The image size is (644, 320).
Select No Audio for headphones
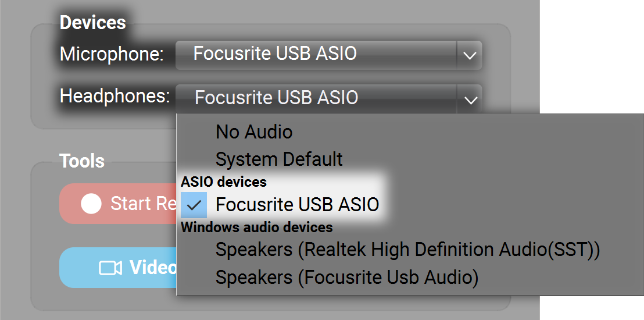(x=254, y=132)
